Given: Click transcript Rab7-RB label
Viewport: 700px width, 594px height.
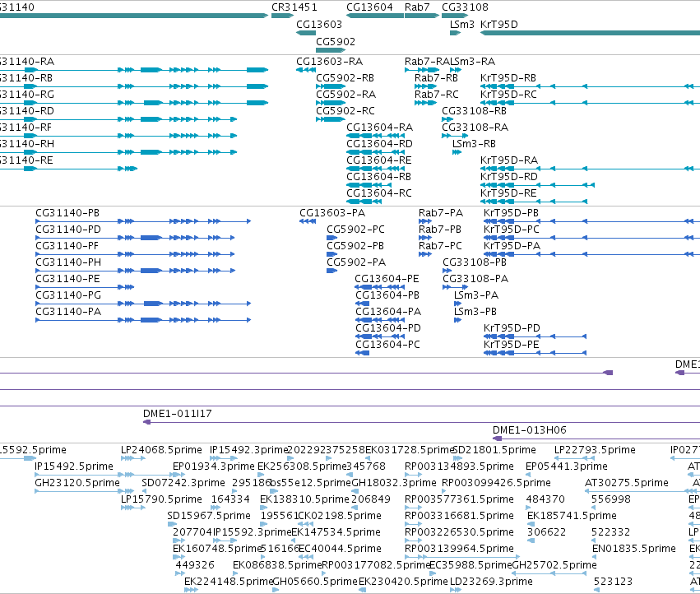Looking at the screenshot, I should (x=436, y=77).
